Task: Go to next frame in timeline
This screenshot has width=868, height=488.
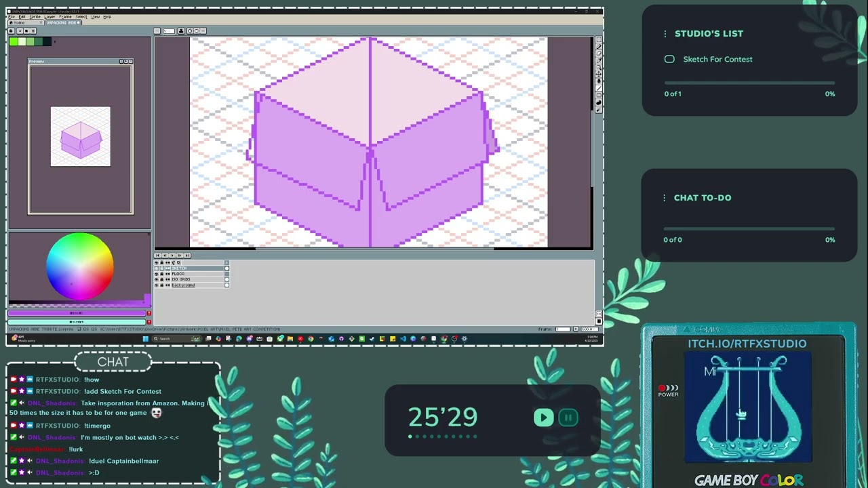Action: point(180,256)
